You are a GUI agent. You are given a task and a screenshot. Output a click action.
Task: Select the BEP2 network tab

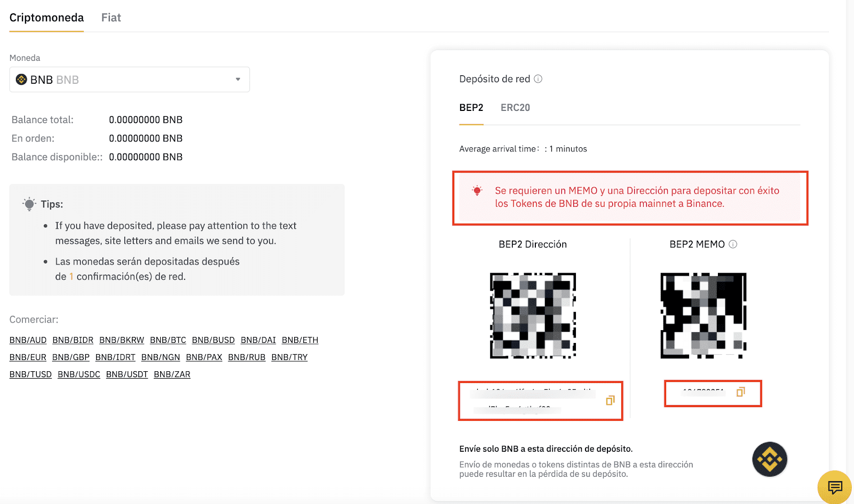pos(471,108)
